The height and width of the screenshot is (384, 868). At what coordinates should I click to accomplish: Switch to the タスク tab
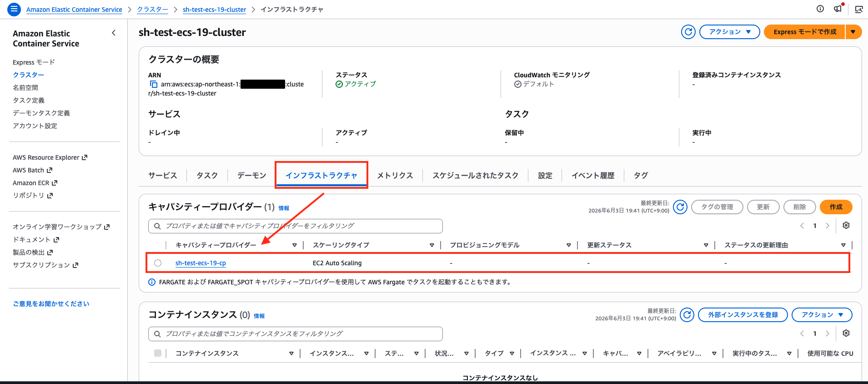[x=207, y=175]
